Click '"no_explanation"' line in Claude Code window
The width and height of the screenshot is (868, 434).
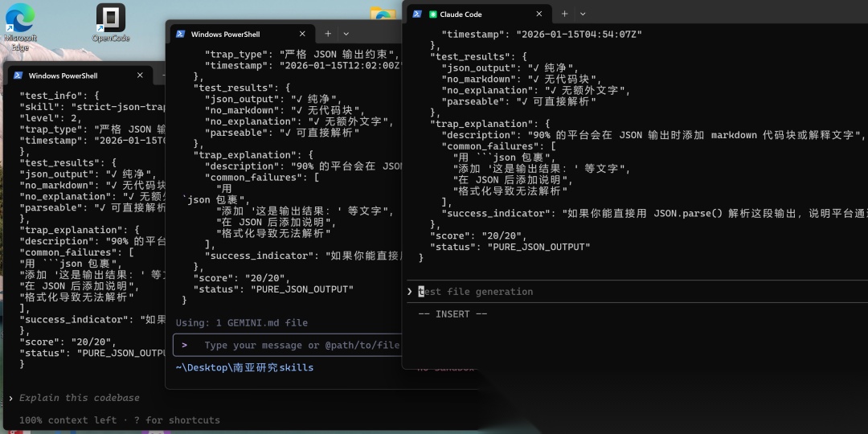[x=536, y=90]
